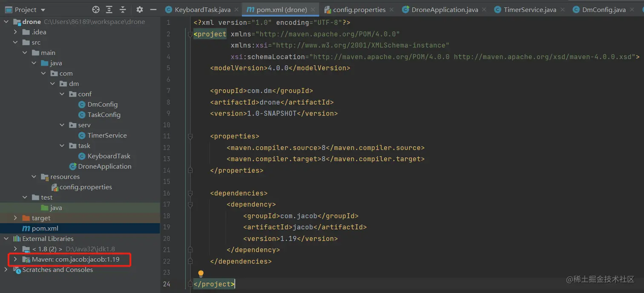Image resolution: width=644 pixels, height=293 pixels.
Task: Select the green java test folder
Action: (51, 208)
